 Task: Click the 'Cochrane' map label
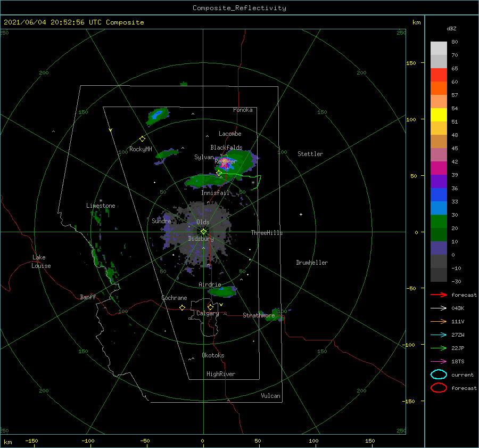[x=174, y=298]
